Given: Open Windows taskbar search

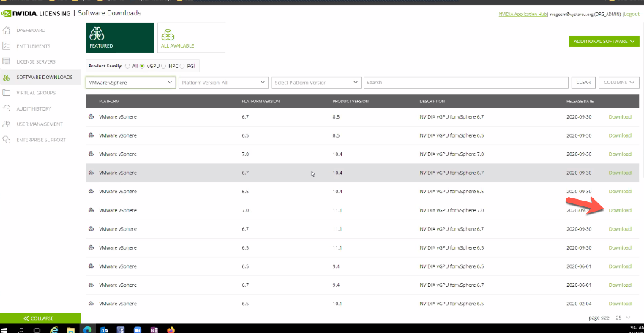Looking at the screenshot, I should pos(21,330).
